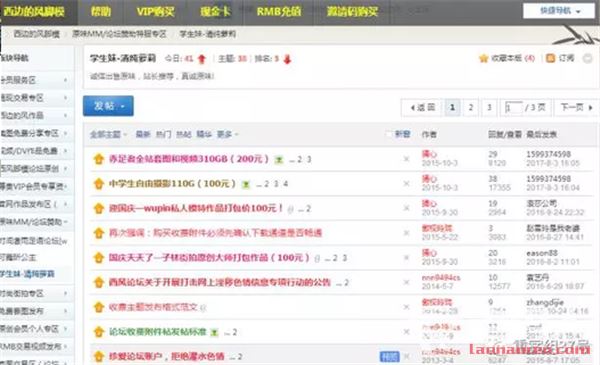Image resolution: width=600 pixels, height=365 pixels.
Task: Filter threads by 热帖
Action: pyautogui.click(x=184, y=134)
